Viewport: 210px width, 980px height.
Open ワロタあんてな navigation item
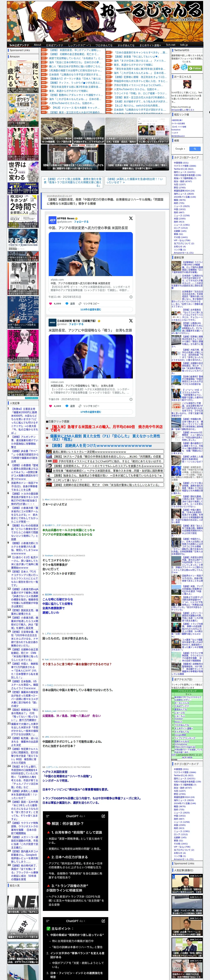(104, 45)
